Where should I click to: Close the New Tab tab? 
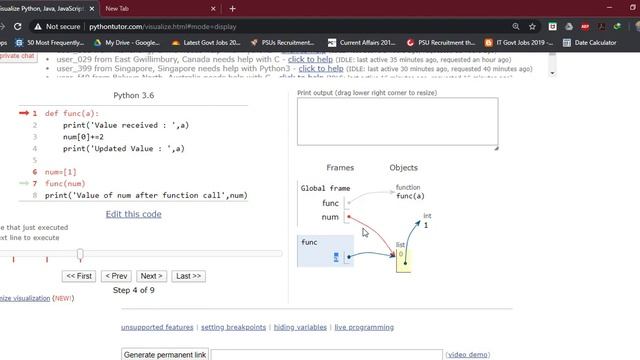tap(213, 9)
